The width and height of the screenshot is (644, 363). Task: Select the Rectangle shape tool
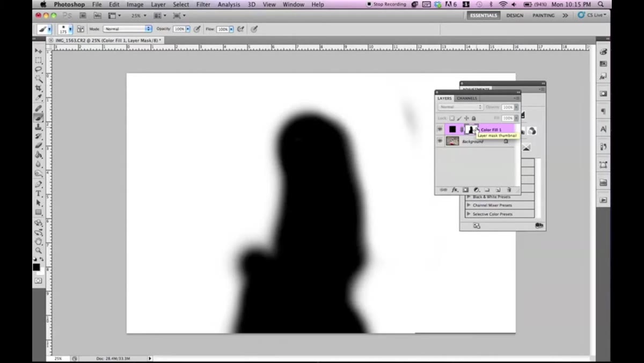[39, 212]
